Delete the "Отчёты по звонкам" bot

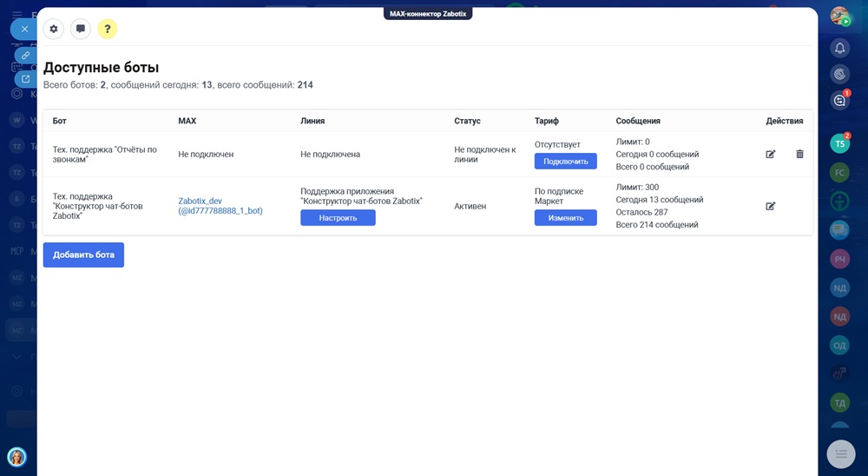click(799, 154)
